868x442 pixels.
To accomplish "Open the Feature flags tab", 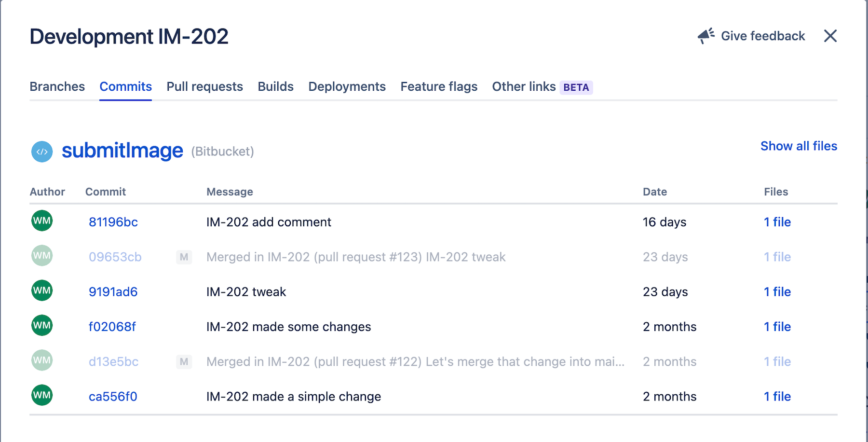I will 438,86.
